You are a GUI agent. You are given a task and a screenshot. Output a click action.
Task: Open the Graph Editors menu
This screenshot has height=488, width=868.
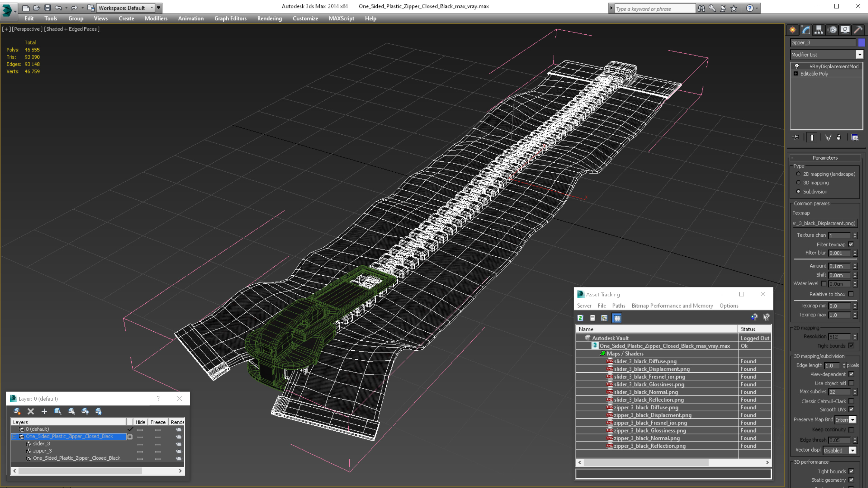click(231, 18)
